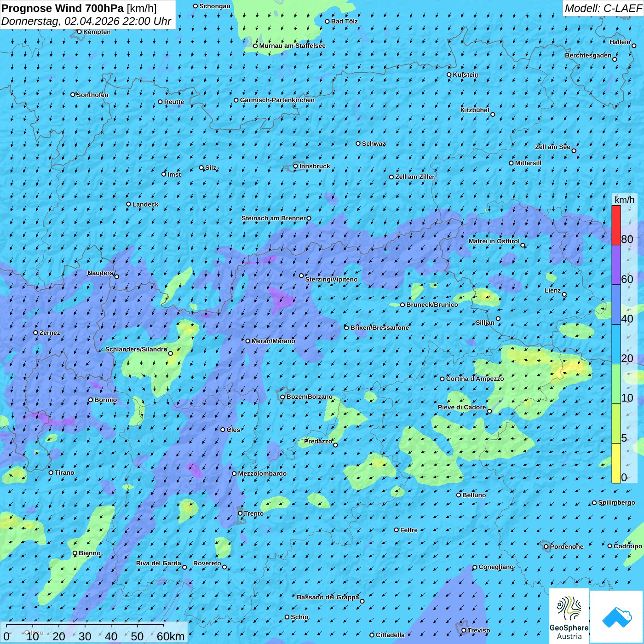Click the 'Murnau am Staffelsee' label
The width and height of the screenshot is (644, 644).
pos(292,46)
